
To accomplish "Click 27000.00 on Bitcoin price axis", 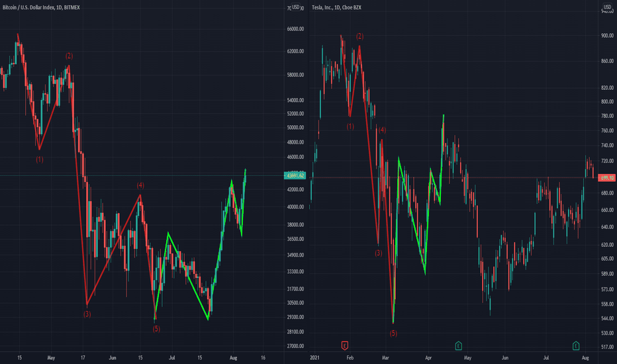I will point(295,346).
